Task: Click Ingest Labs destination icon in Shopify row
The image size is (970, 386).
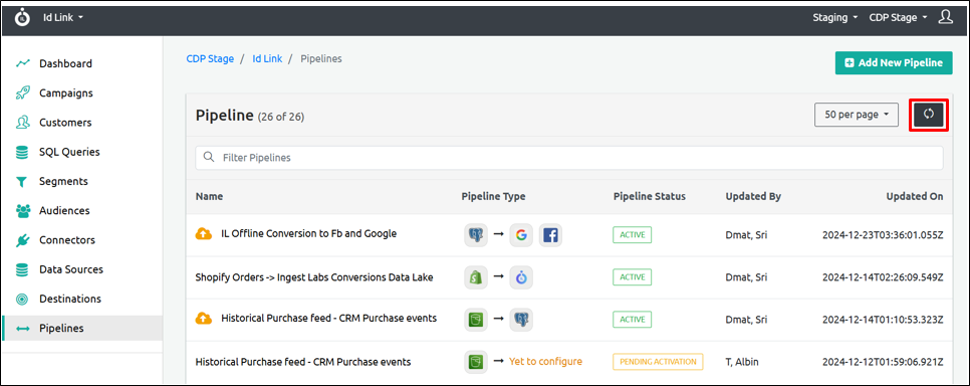Action: tap(521, 277)
